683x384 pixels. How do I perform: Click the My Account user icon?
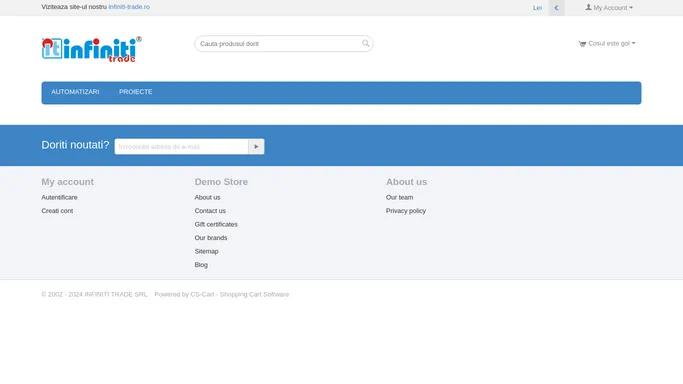pyautogui.click(x=588, y=7)
